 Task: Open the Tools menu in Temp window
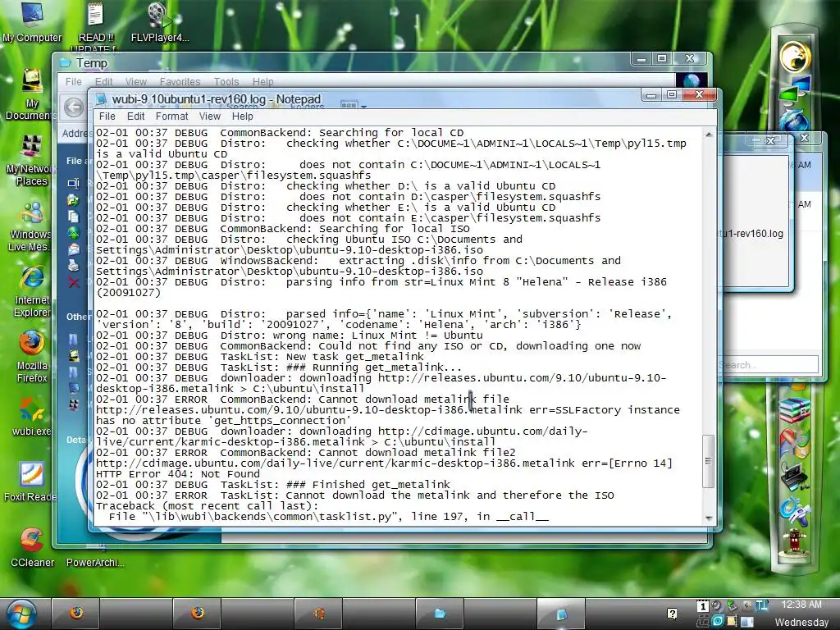pyautogui.click(x=226, y=81)
